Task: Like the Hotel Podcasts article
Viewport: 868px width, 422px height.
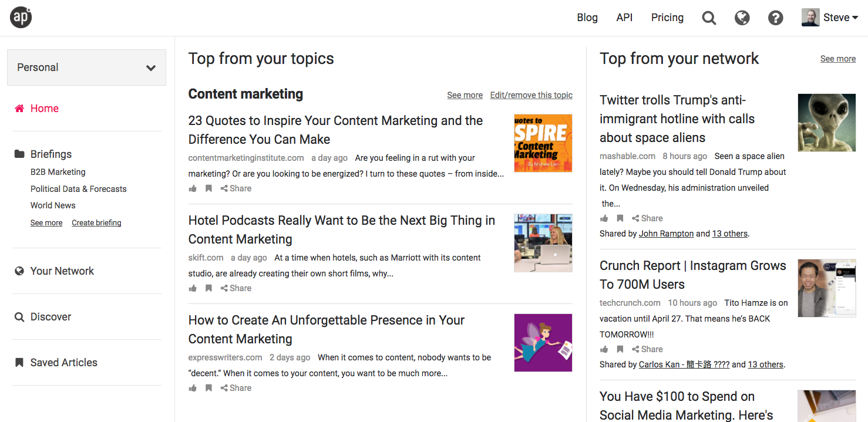Action: [x=193, y=288]
